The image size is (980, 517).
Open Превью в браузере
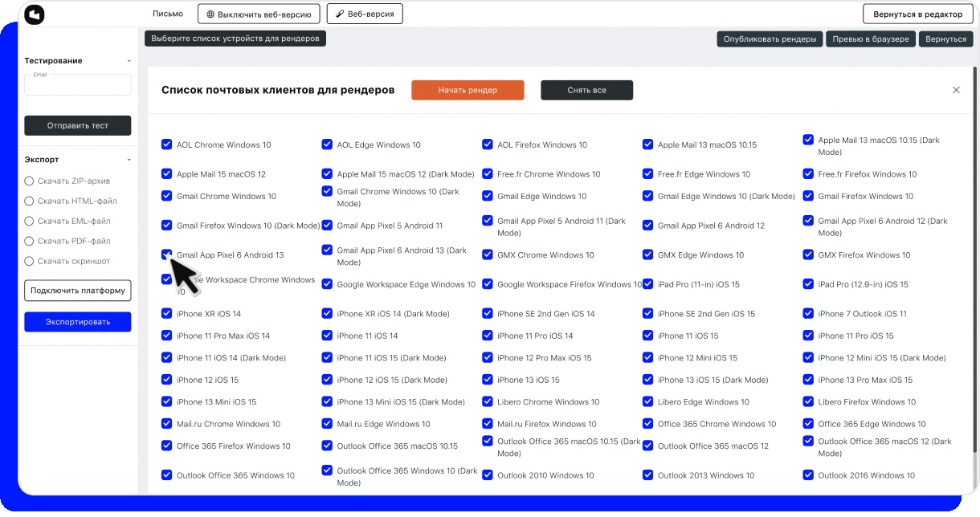click(x=871, y=39)
